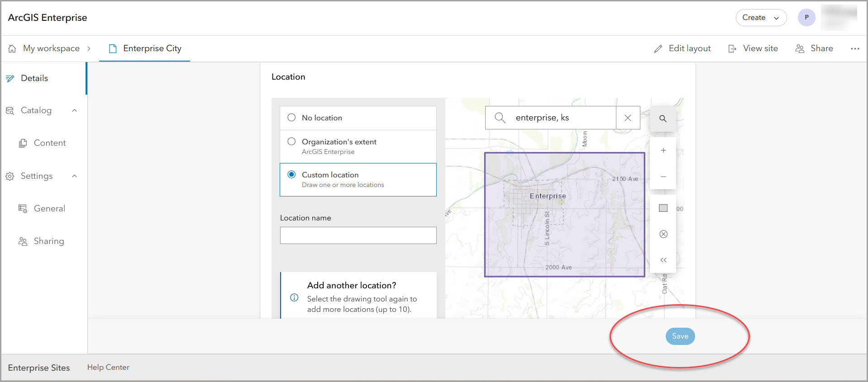Select the No location radio option
868x382 pixels.
point(291,118)
